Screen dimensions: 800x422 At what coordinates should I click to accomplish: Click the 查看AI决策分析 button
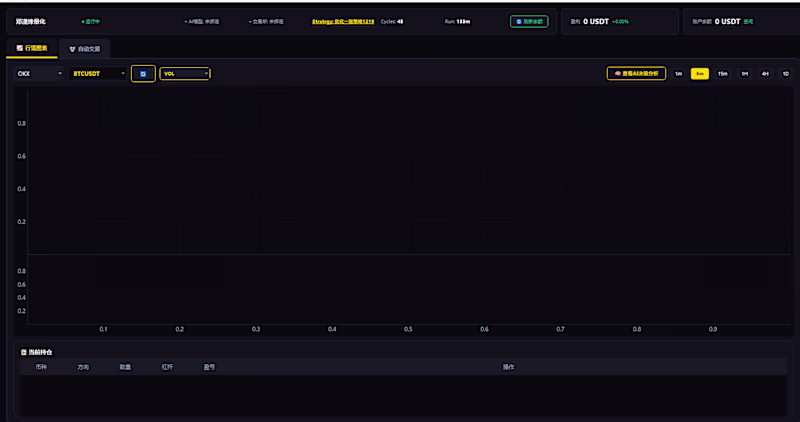pos(636,73)
